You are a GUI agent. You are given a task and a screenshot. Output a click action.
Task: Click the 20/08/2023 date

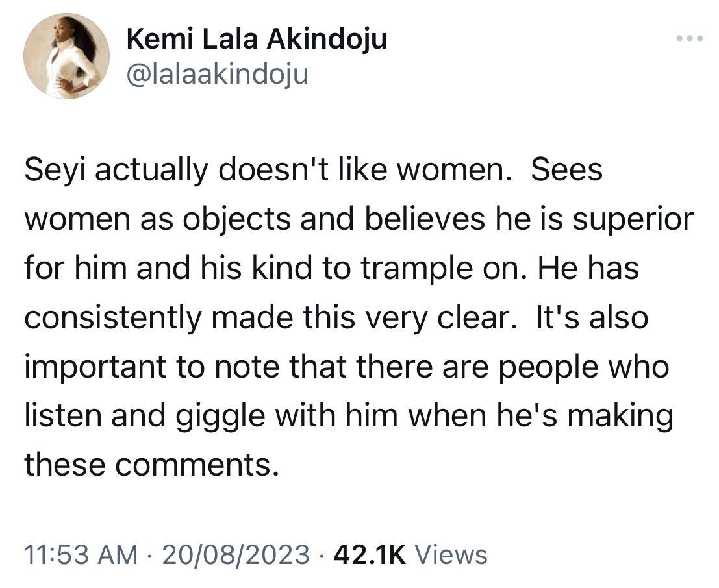pyautogui.click(x=236, y=554)
